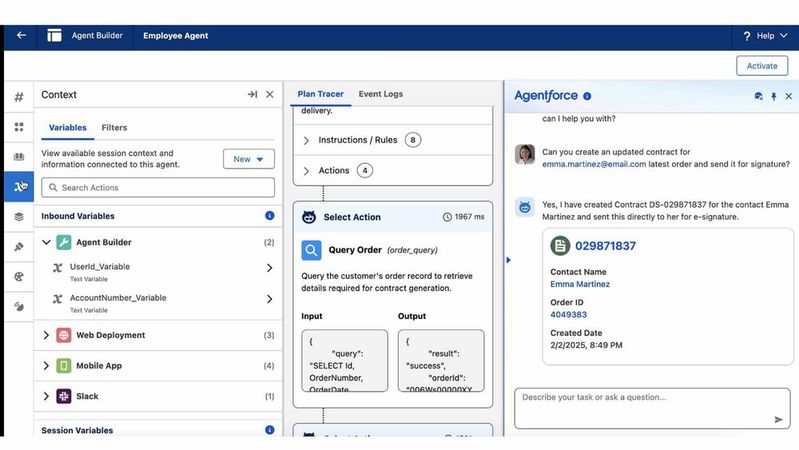This screenshot has height=450, width=799.
Task: Collapse the Agent Builder variables group
Action: (x=46, y=242)
